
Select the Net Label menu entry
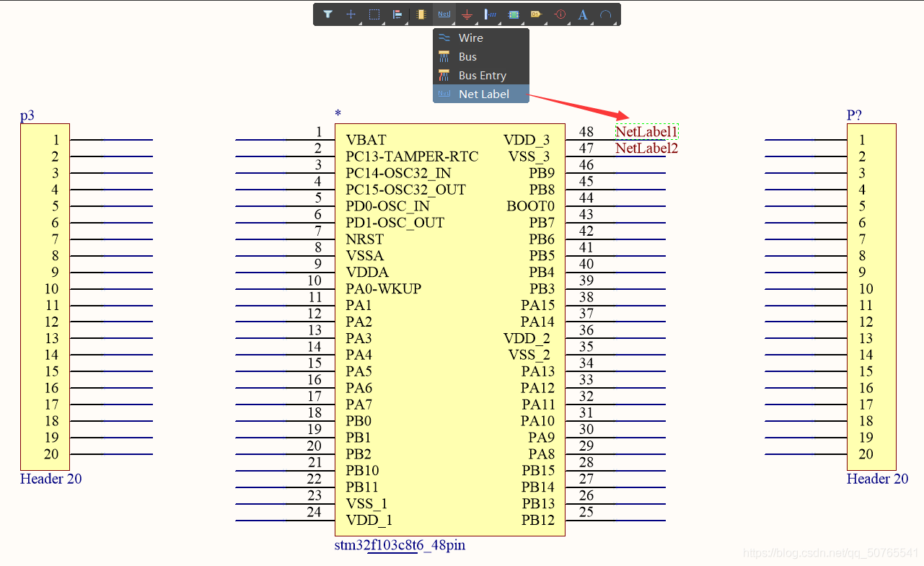point(481,94)
